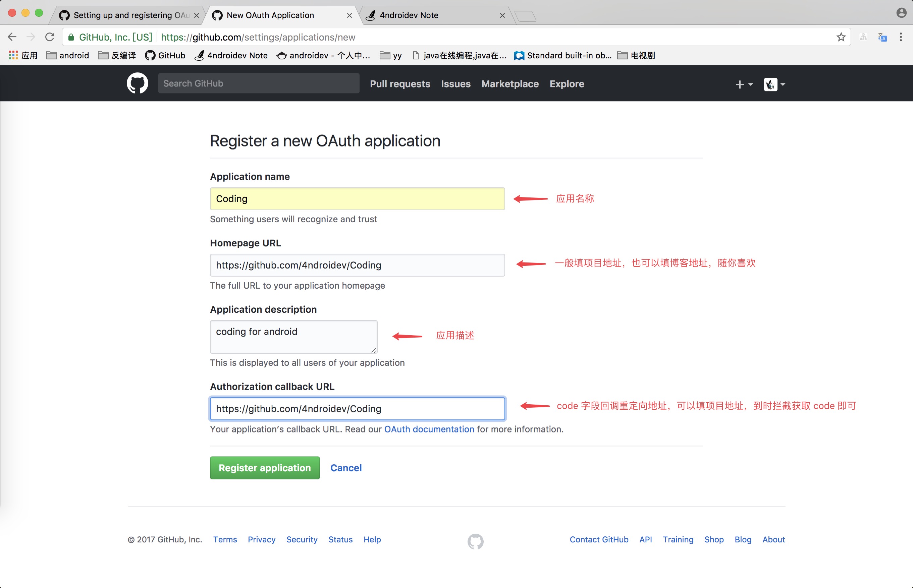The height and width of the screenshot is (588, 913).
Task: Close the 4ndroidev Note tab
Action: pos(502,15)
